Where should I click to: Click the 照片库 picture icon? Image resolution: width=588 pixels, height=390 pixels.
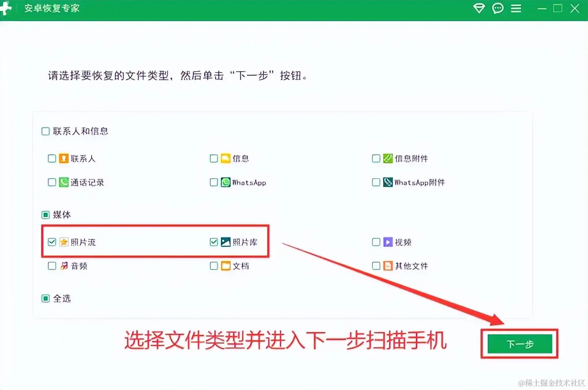[x=226, y=242]
